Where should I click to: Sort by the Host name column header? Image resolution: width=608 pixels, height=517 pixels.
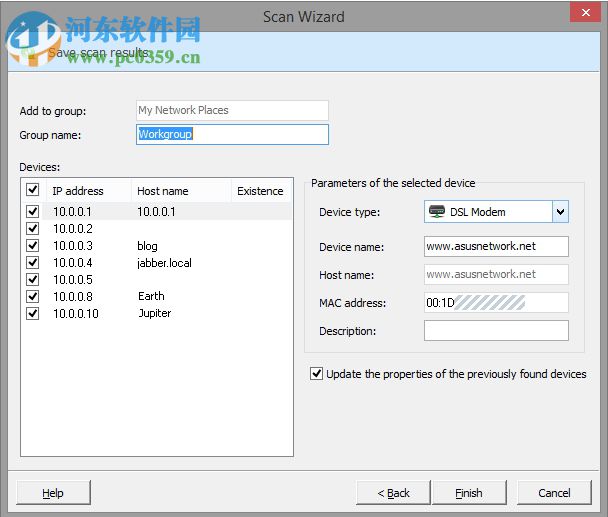181,191
